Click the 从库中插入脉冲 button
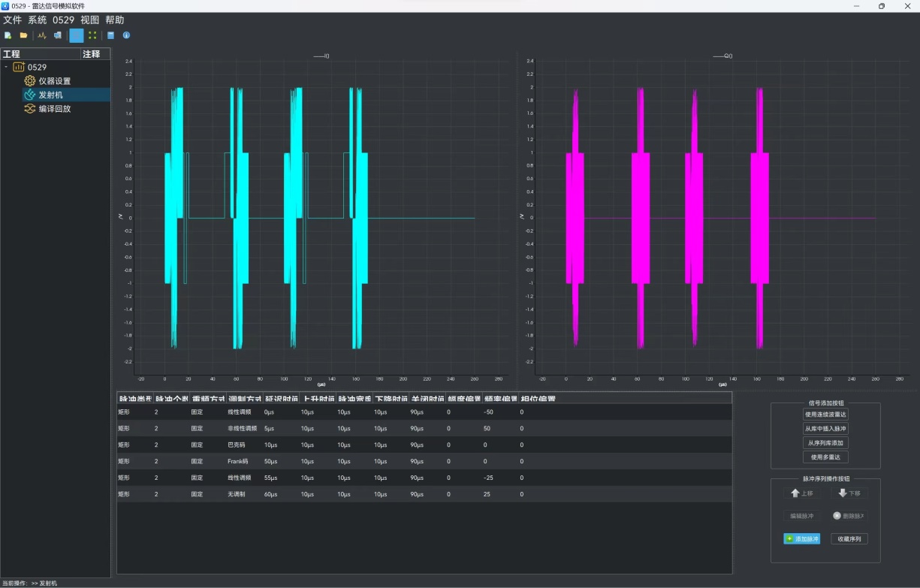Image resolution: width=920 pixels, height=588 pixels. [825, 429]
